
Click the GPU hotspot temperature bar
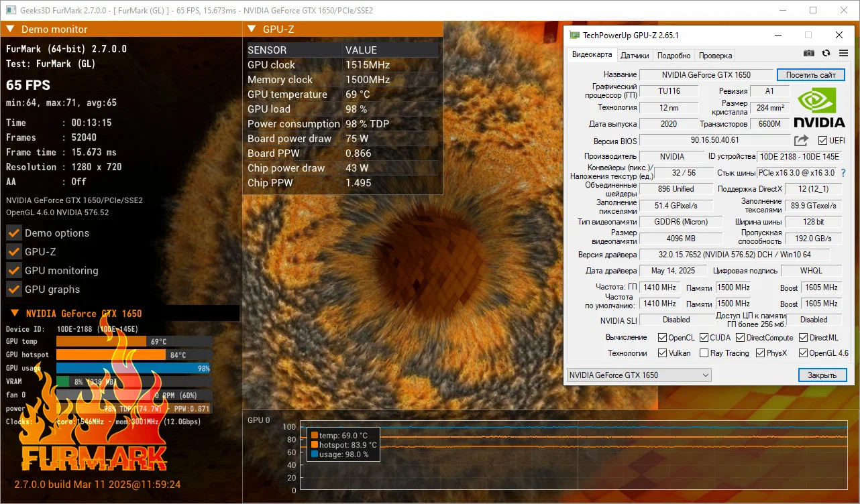[133, 355]
